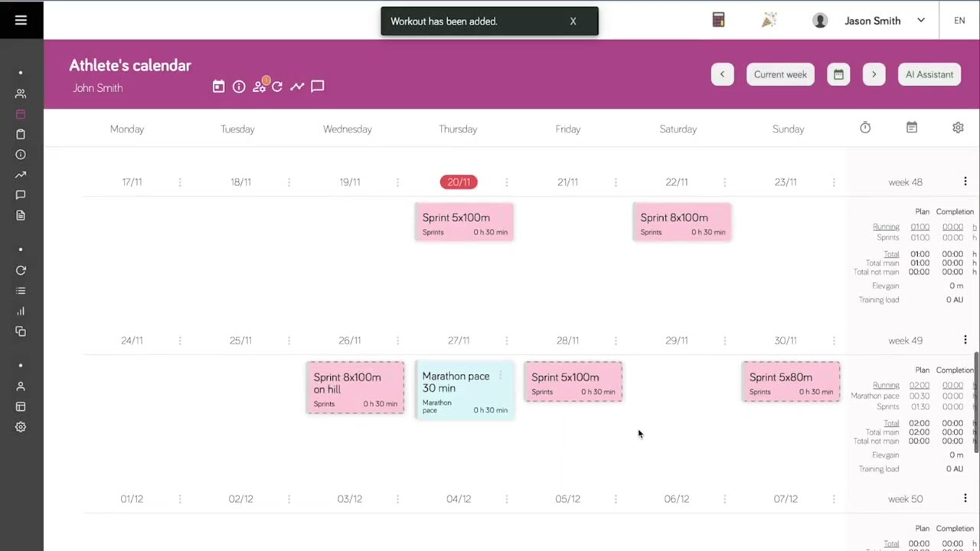Open the Marathon pace 30 min workout
This screenshot has height=551, width=980.
click(464, 390)
